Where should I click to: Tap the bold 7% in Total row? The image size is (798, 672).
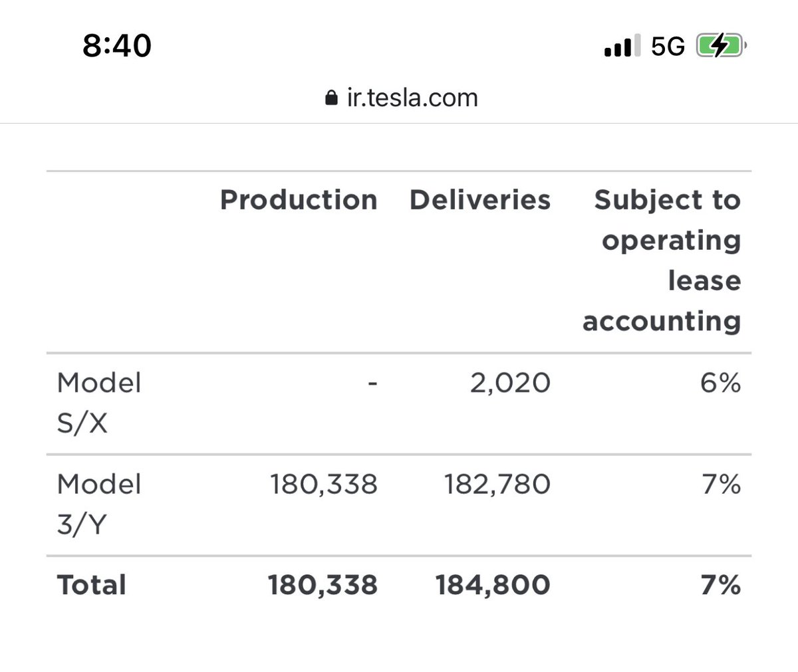point(720,585)
